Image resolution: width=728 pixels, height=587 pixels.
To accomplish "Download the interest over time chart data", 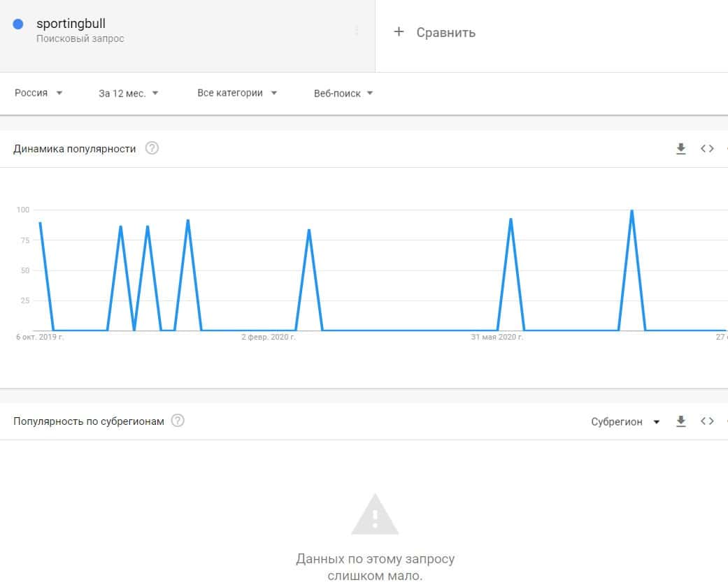I will click(x=680, y=148).
